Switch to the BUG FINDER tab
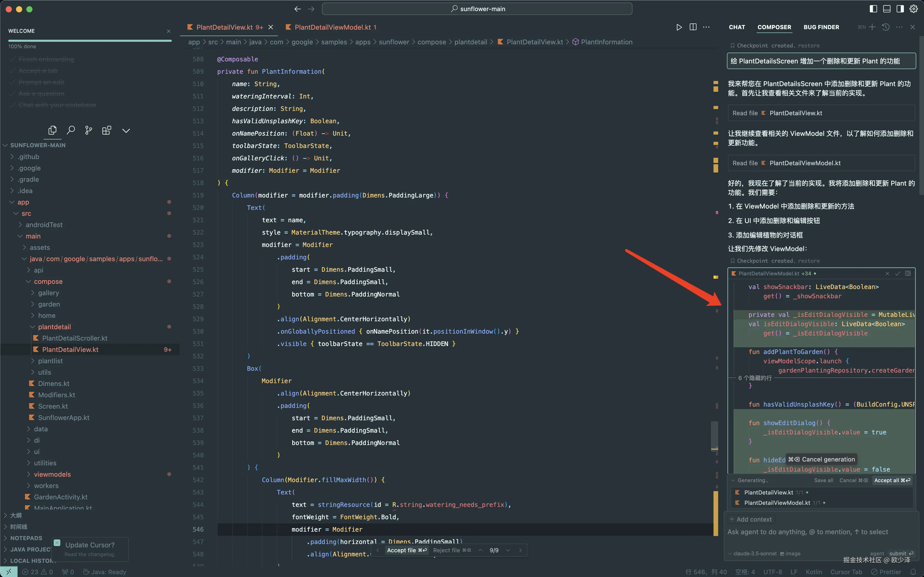924x577 pixels. pyautogui.click(x=821, y=27)
